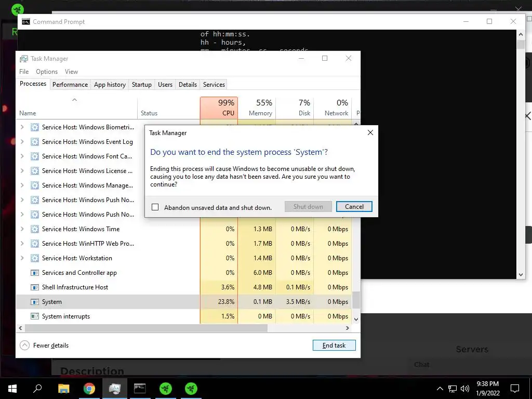Click Command Prompt scrollbar up arrow
The image size is (532, 399).
521,34
